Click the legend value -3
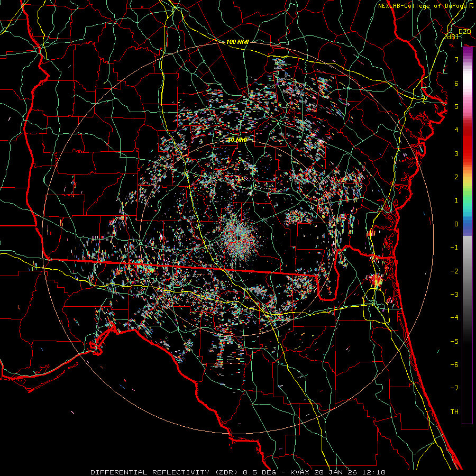476x476 pixels. pos(454,294)
